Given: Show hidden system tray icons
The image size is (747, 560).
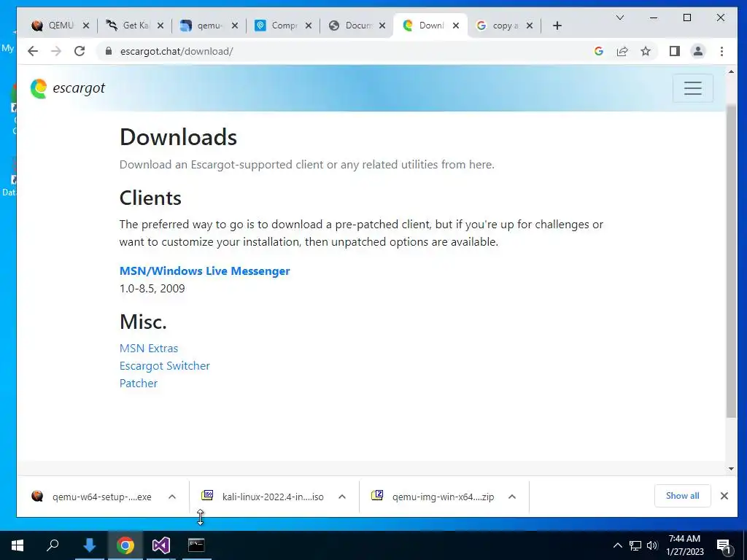Looking at the screenshot, I should click(617, 545).
